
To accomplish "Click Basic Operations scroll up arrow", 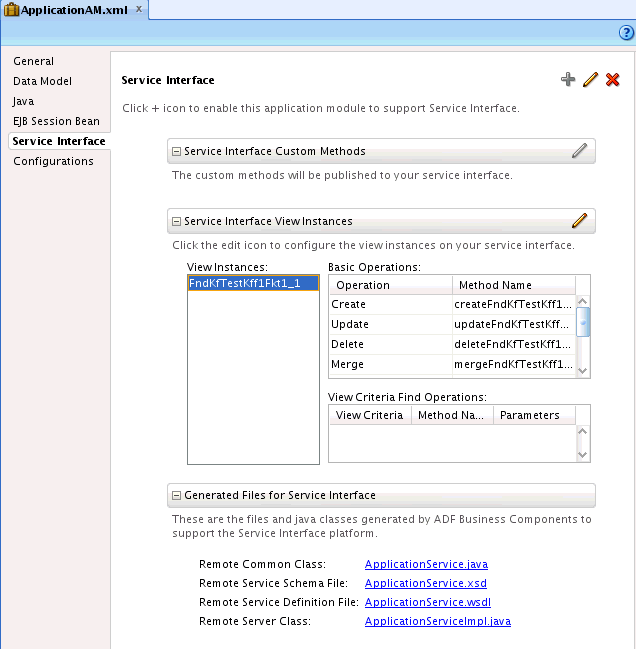I will click(583, 301).
